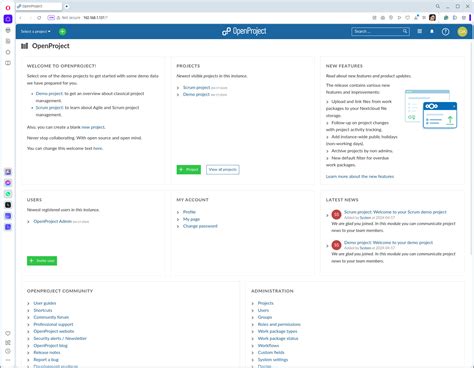Click the browser back arrow

[x=21, y=18]
